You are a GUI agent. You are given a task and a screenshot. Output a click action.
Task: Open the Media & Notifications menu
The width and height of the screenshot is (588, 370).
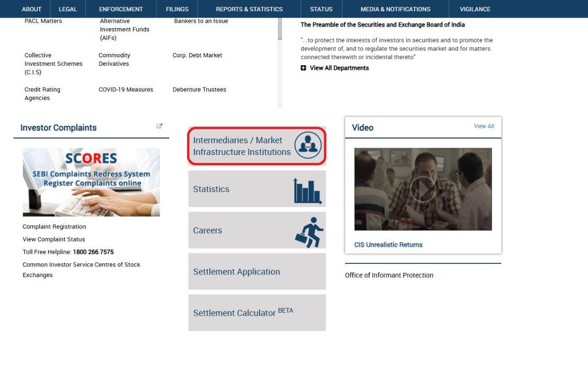point(396,9)
